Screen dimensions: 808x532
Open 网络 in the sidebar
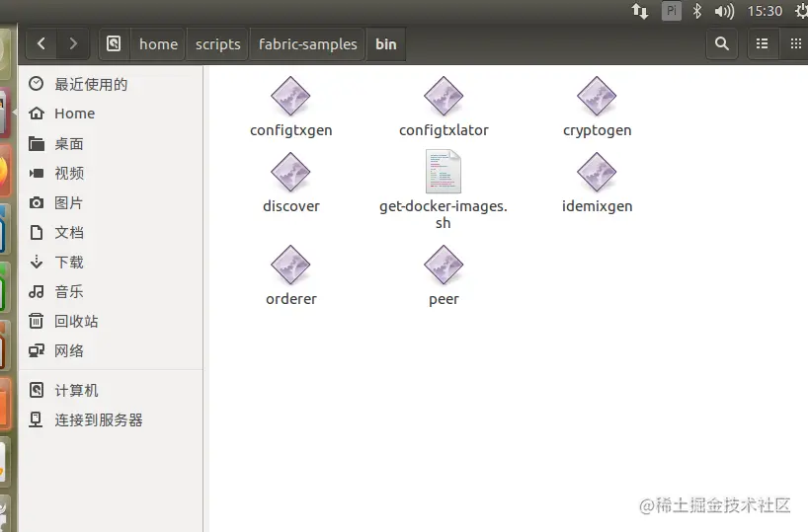(x=112, y=350)
